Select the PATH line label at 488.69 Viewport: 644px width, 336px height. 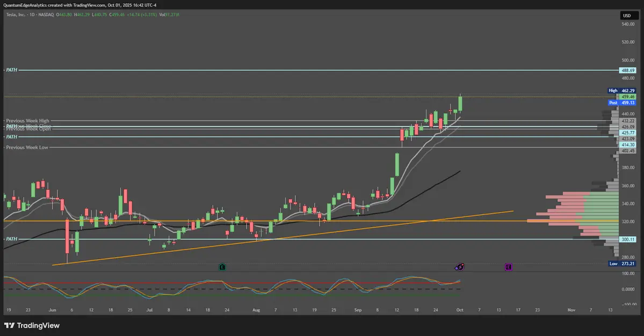coord(11,70)
